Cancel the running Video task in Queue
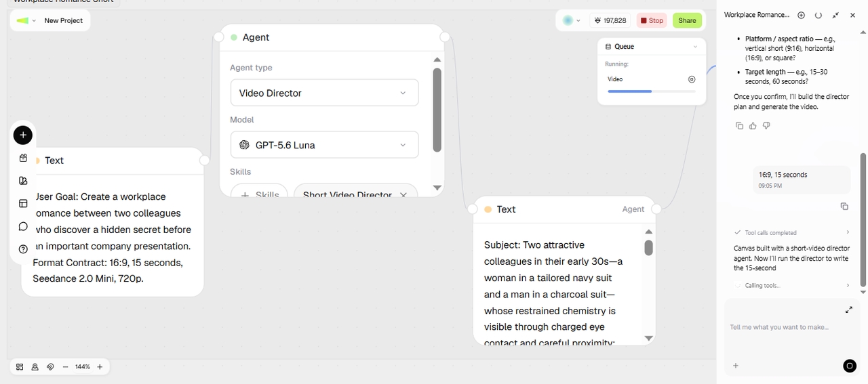Viewport: 868px width, 384px height. tap(692, 79)
